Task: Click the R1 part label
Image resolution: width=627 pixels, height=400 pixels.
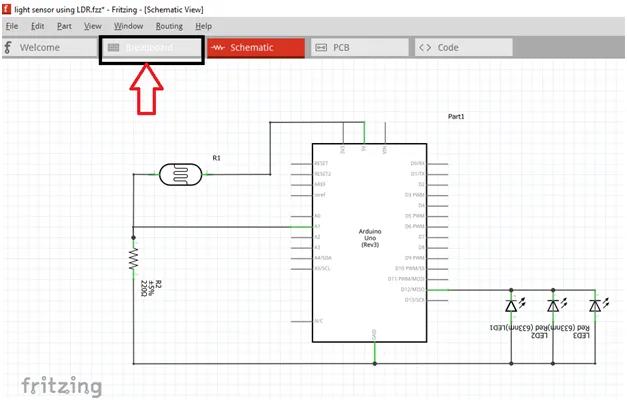Action: 216,158
